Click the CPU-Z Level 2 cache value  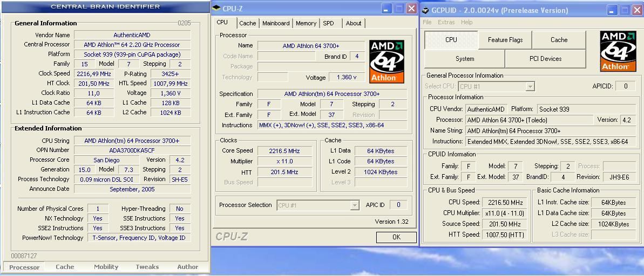(381, 172)
